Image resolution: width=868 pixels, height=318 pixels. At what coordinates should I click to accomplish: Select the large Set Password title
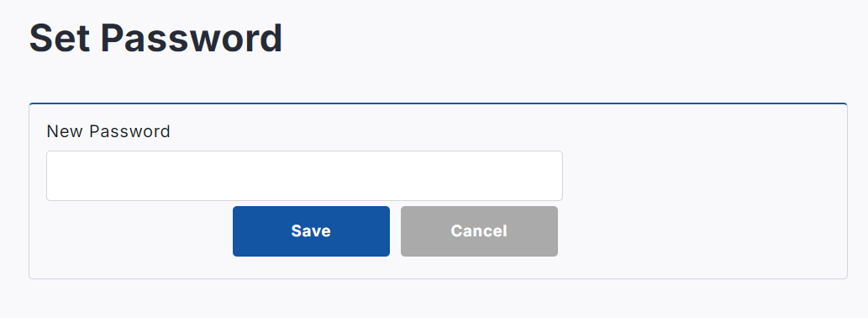[155, 38]
